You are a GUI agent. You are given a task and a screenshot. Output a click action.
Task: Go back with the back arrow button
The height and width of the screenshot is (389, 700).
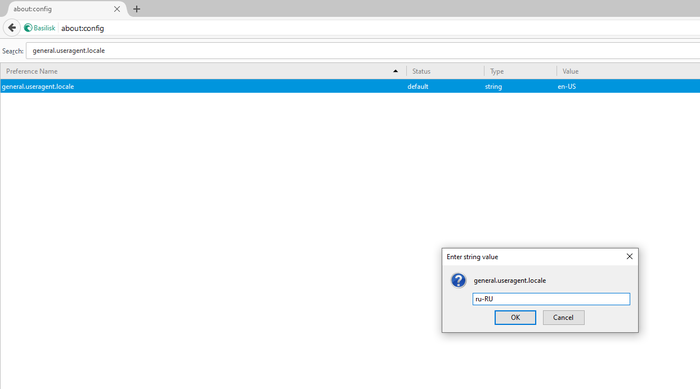pyautogui.click(x=12, y=28)
